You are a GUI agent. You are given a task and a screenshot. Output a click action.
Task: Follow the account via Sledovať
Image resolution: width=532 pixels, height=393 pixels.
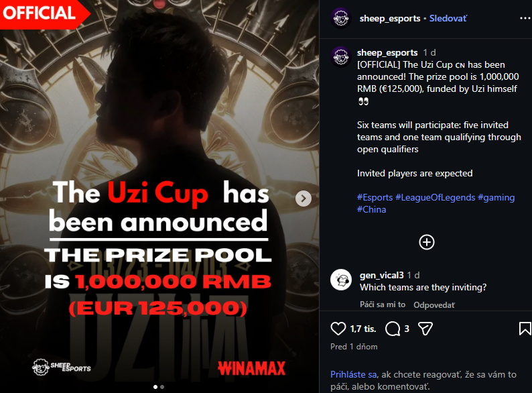pos(448,18)
